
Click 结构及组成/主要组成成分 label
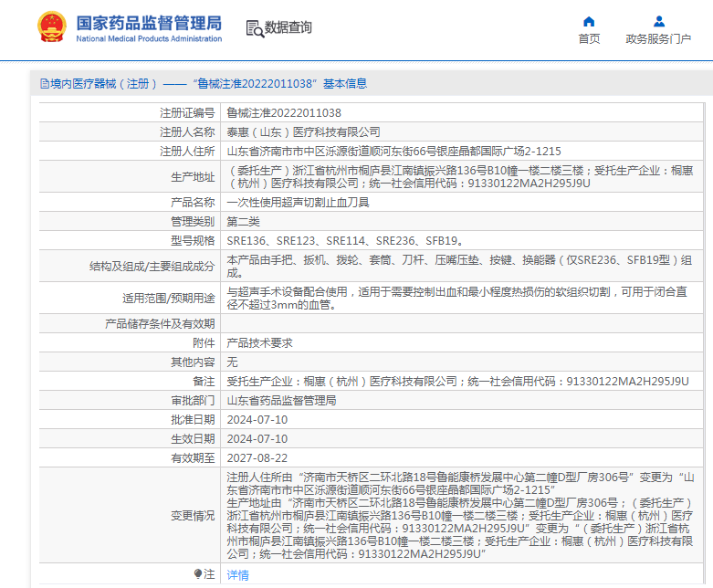(x=152, y=267)
